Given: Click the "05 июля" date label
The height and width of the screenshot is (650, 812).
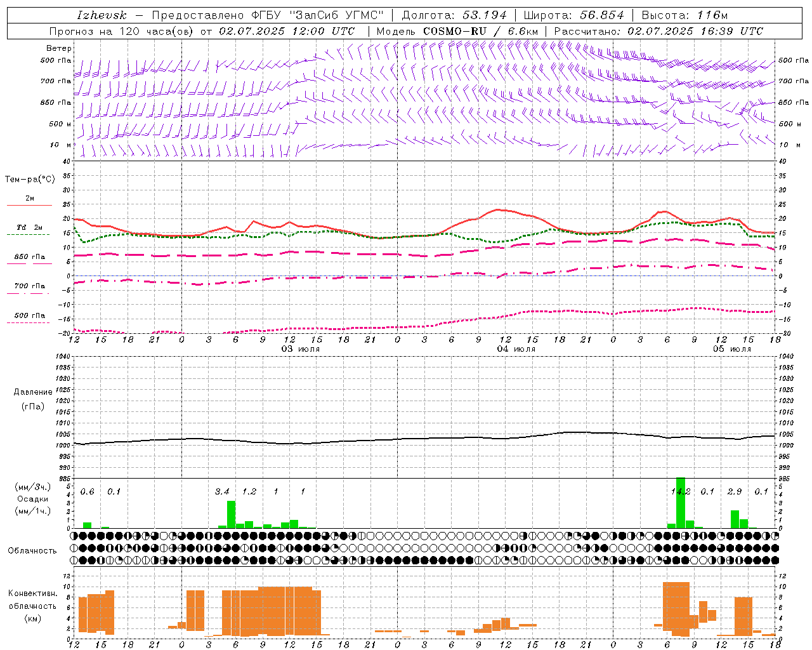Looking at the screenshot, I should click(732, 349).
